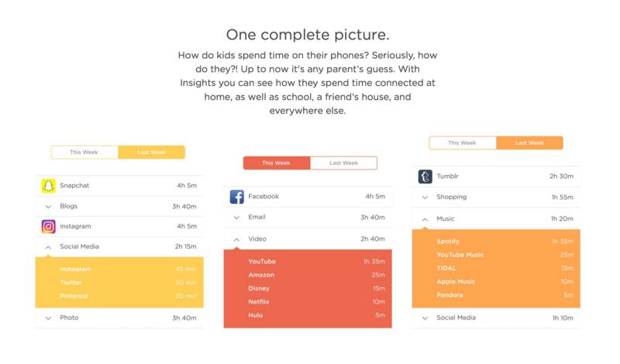Click the YouTube row in Video list

click(x=307, y=262)
